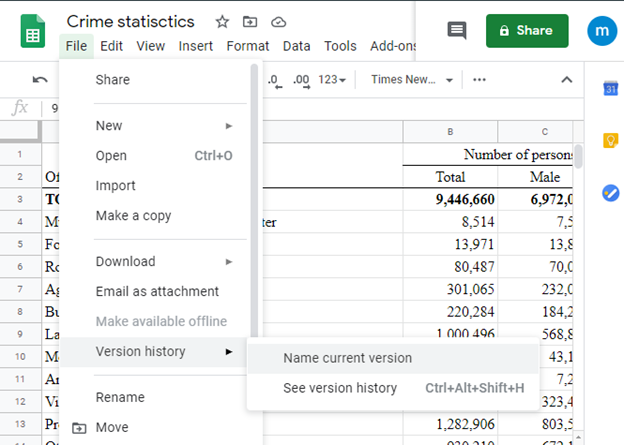This screenshot has width=624, height=445.
Task: Select Name current version
Action: 393,358
